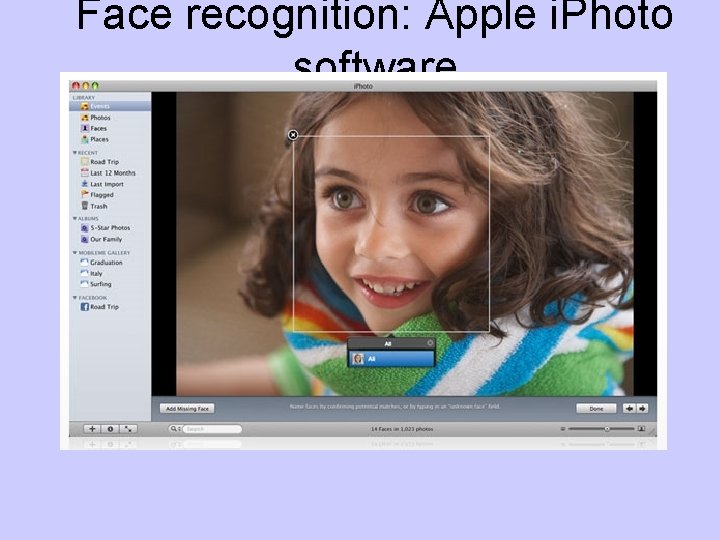Click the face detection rectangle on photo
Image resolution: width=720 pixels, height=540 pixels.
pos(391,233)
